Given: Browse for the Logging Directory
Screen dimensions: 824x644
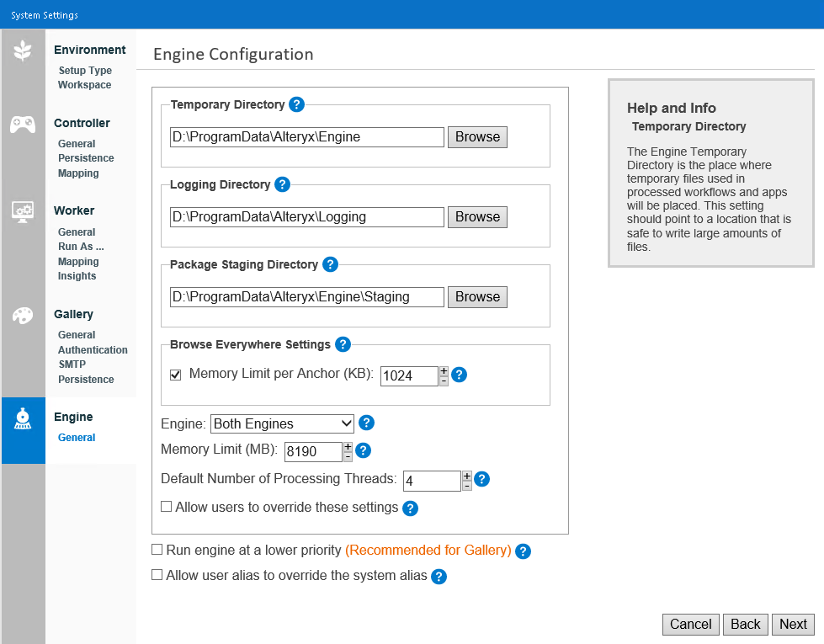Looking at the screenshot, I should pos(477,216).
